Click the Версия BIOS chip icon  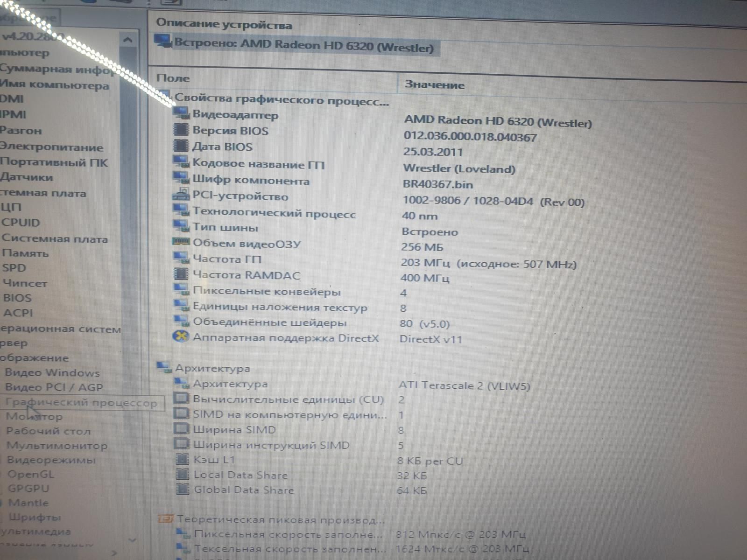[x=181, y=129]
